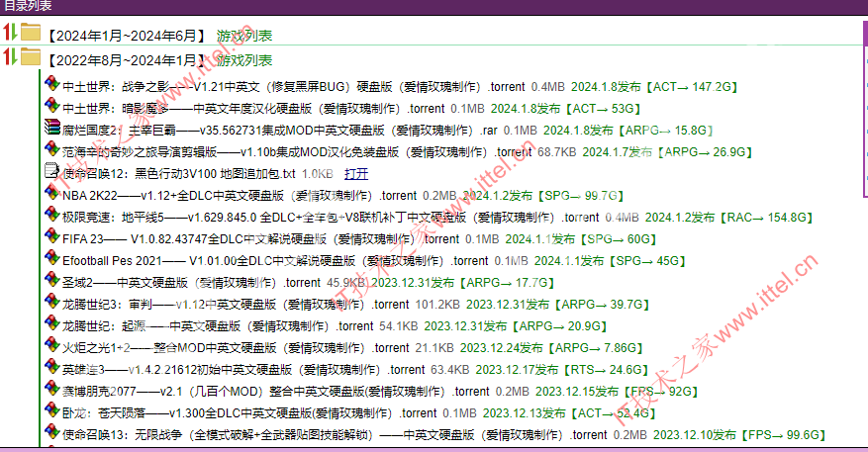Click torrent icon of 极限竞速:地平线5
The height and width of the screenshot is (452, 868).
pos(52,214)
